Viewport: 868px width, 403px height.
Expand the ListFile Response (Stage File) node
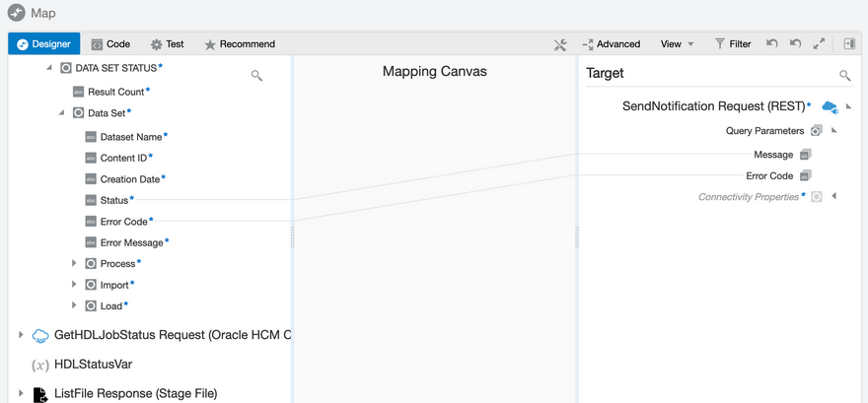click(21, 394)
